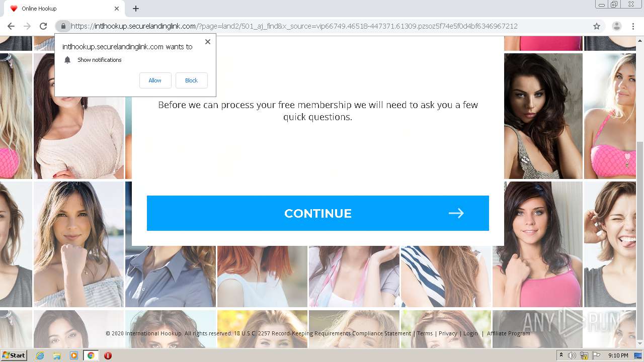
Task: Bookmark this page with the star icon
Action: click(597, 26)
